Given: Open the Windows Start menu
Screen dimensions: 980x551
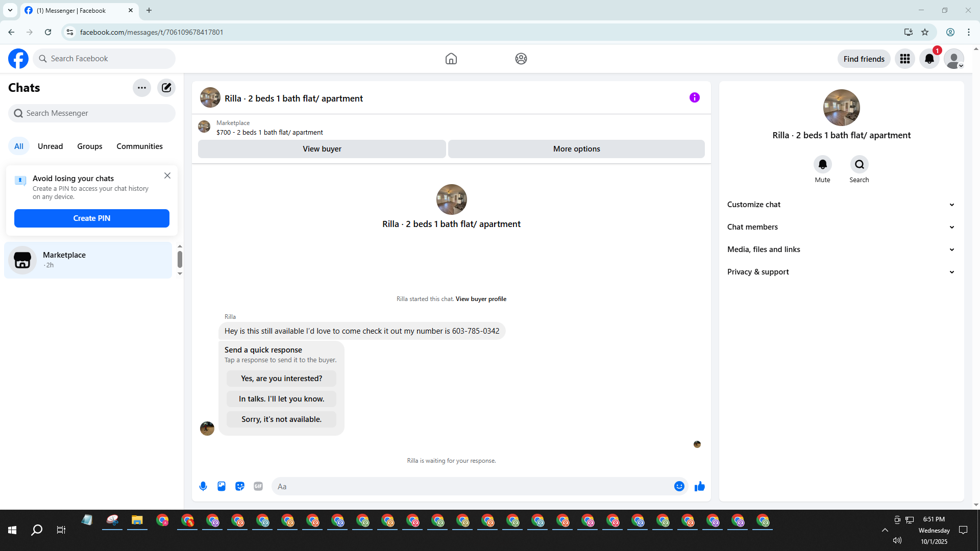Looking at the screenshot, I should pos(12,530).
